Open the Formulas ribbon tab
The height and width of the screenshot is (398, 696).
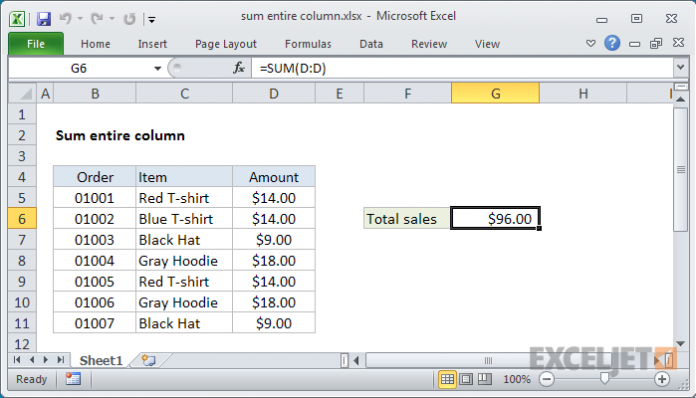pos(308,44)
